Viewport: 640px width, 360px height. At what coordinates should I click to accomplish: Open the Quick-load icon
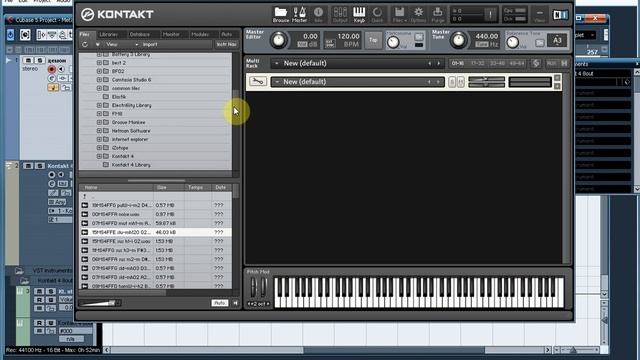click(378, 14)
